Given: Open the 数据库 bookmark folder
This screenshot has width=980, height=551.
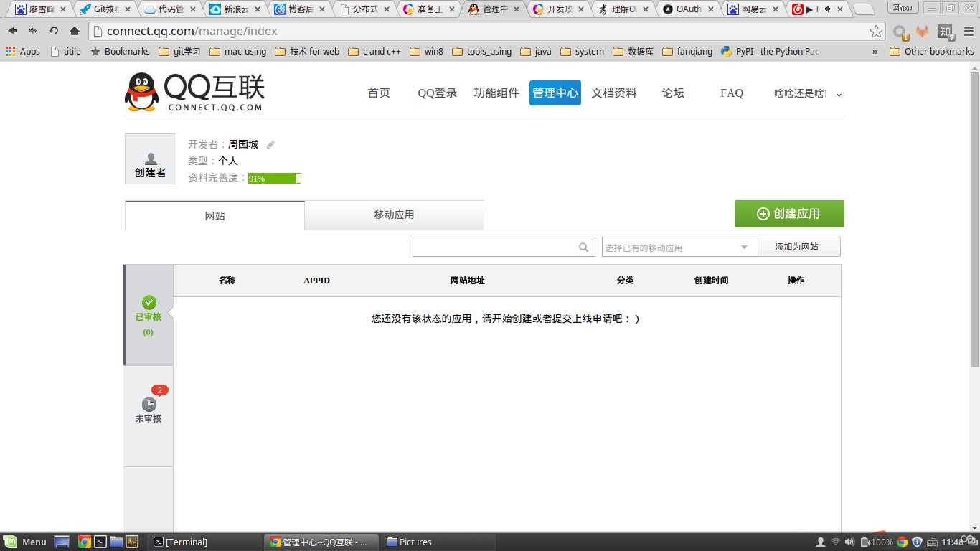Looking at the screenshot, I should click(x=633, y=51).
